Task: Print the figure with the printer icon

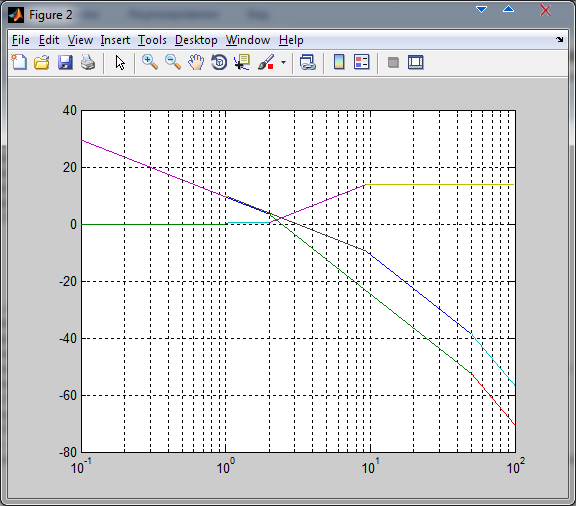Action: click(x=88, y=62)
